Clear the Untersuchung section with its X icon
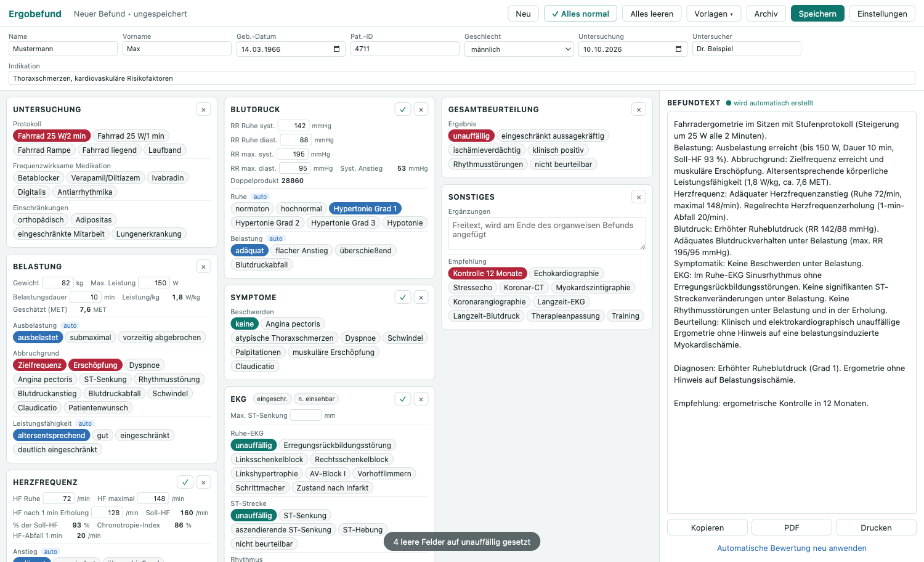The height and width of the screenshot is (562, 924). [203, 109]
